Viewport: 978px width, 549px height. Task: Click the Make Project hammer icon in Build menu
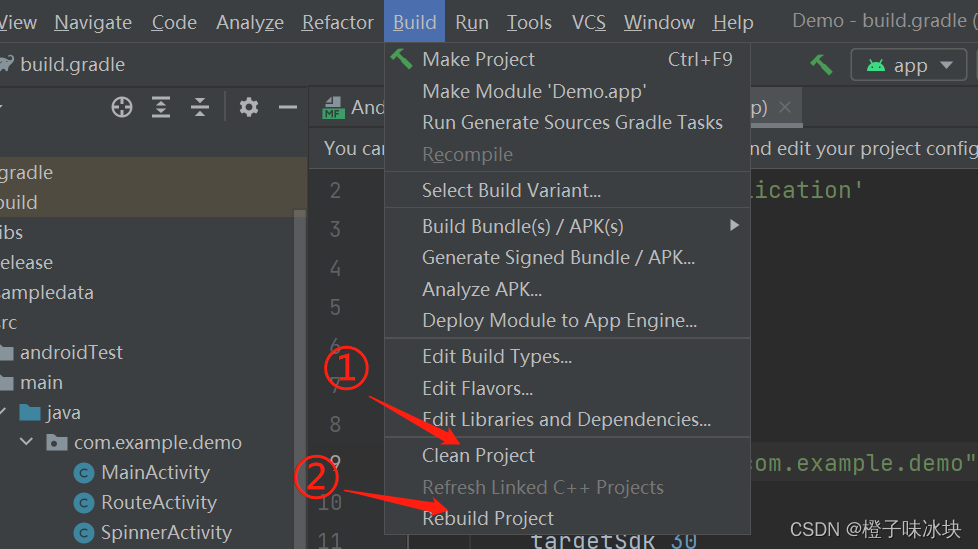click(x=401, y=59)
